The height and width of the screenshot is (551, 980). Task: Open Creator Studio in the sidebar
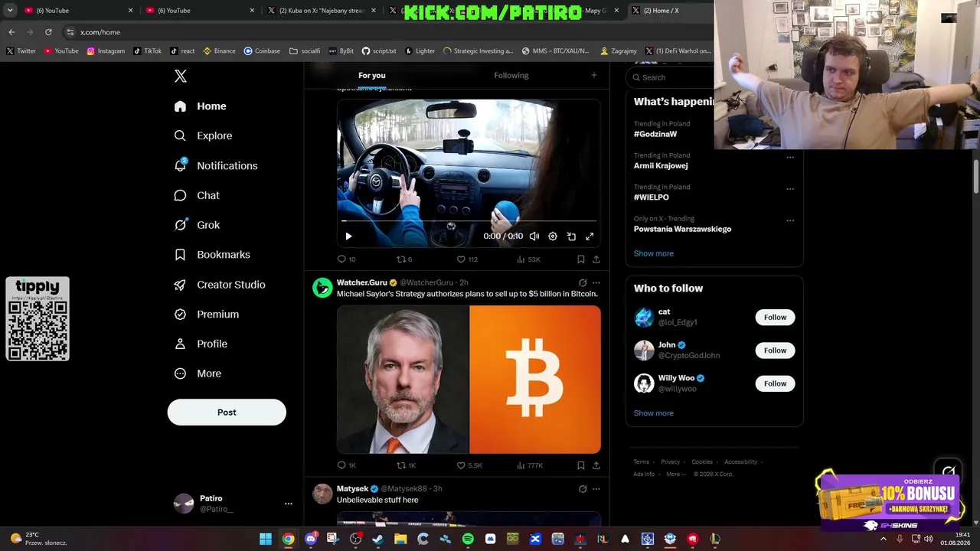219,285
